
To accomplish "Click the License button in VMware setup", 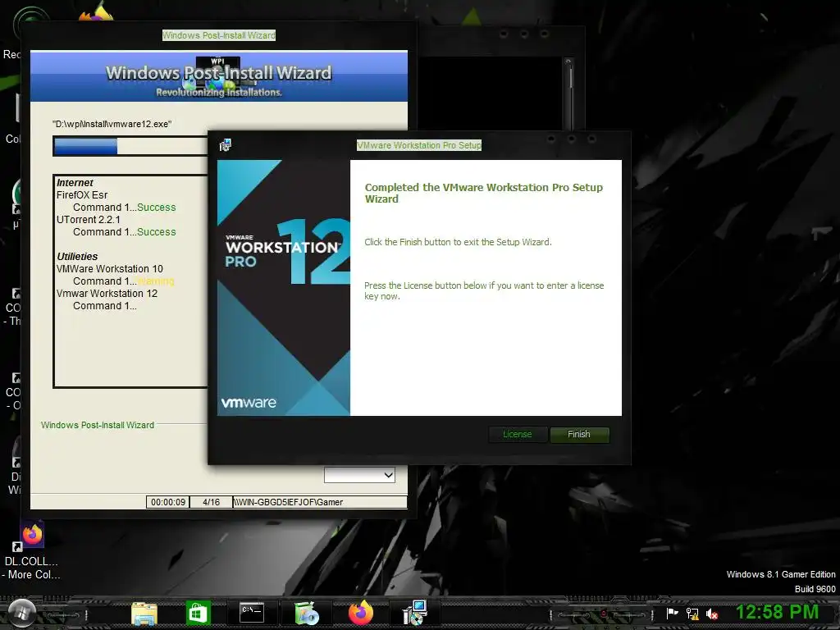I will 518,435.
